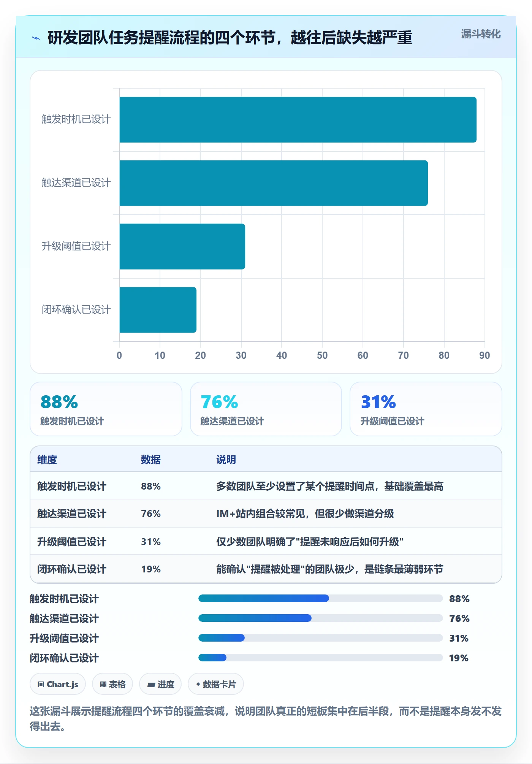This screenshot has width=532, height=764.
Task: Click the lightning icon beside the title
Action: (x=36, y=38)
